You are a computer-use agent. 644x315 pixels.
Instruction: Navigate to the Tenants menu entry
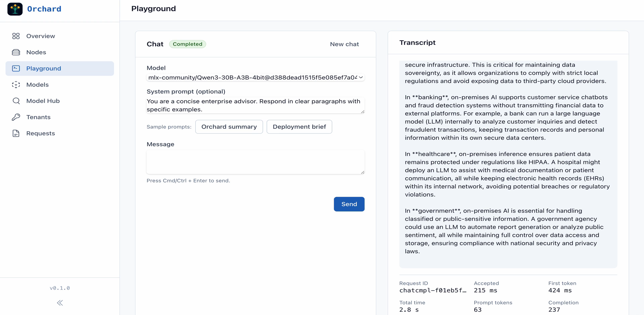click(x=38, y=117)
